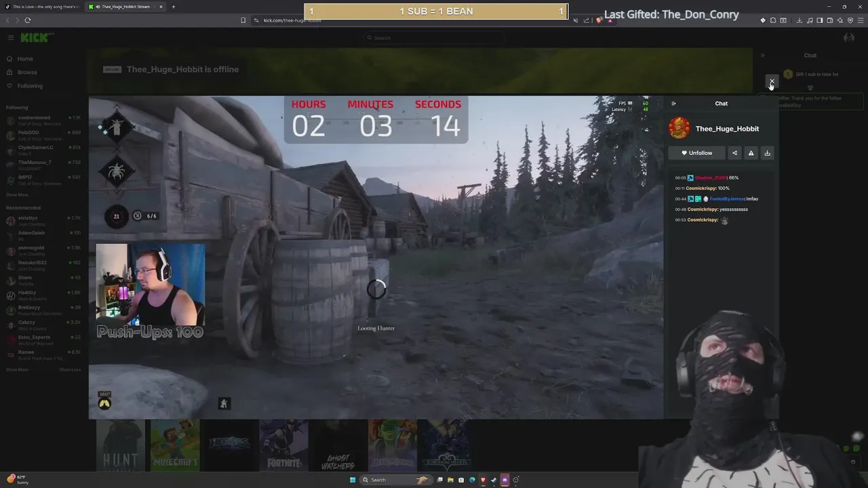Click the Windows taskbar Search box

pyautogui.click(x=395, y=480)
